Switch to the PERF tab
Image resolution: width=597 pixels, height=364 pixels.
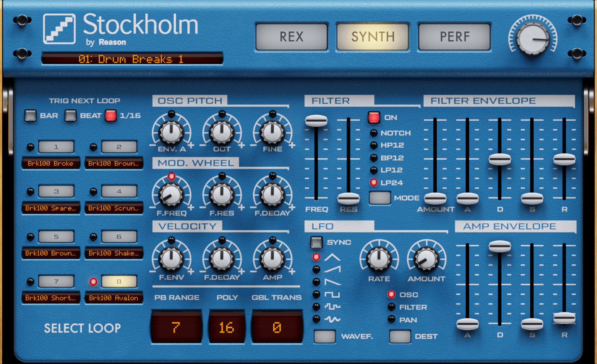455,37
